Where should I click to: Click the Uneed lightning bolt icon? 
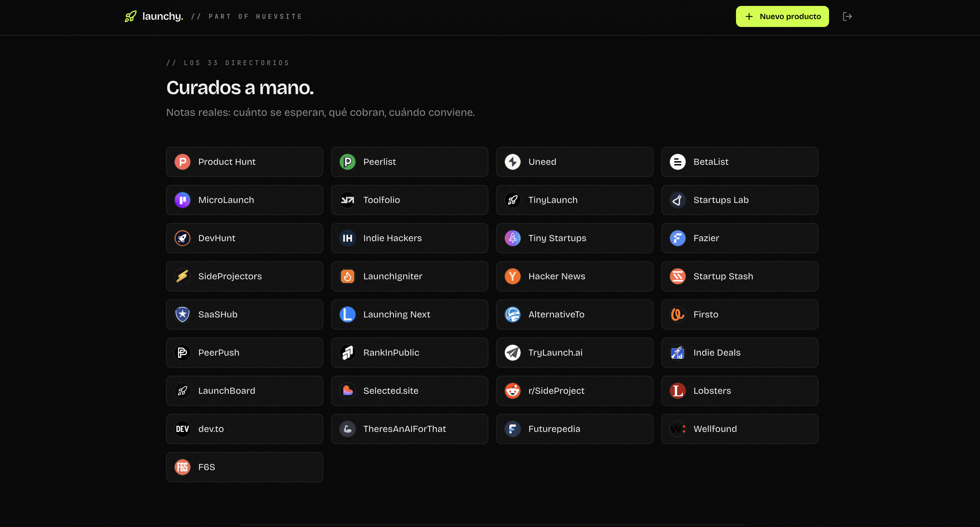click(513, 162)
